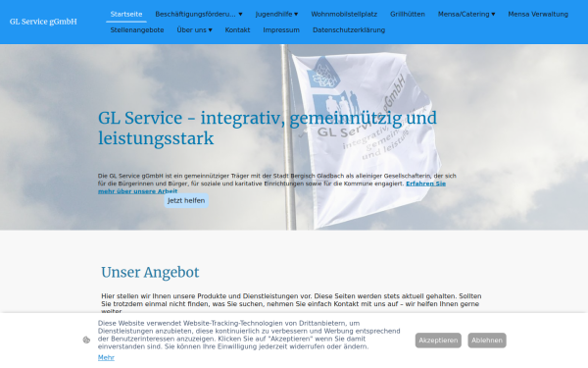Open the Mensa Verwaltung page
Viewport: 588px width, 368px height.
[x=538, y=15]
